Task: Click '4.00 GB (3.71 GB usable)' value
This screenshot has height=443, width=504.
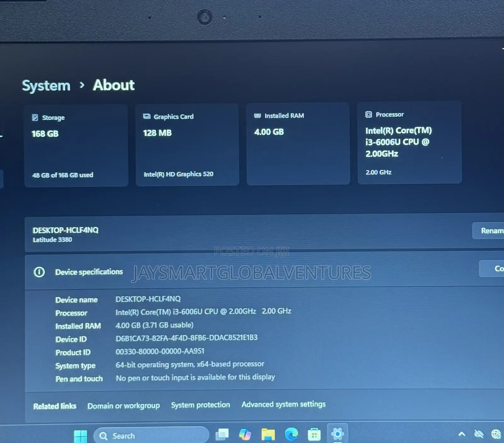Action: pyautogui.click(x=154, y=325)
